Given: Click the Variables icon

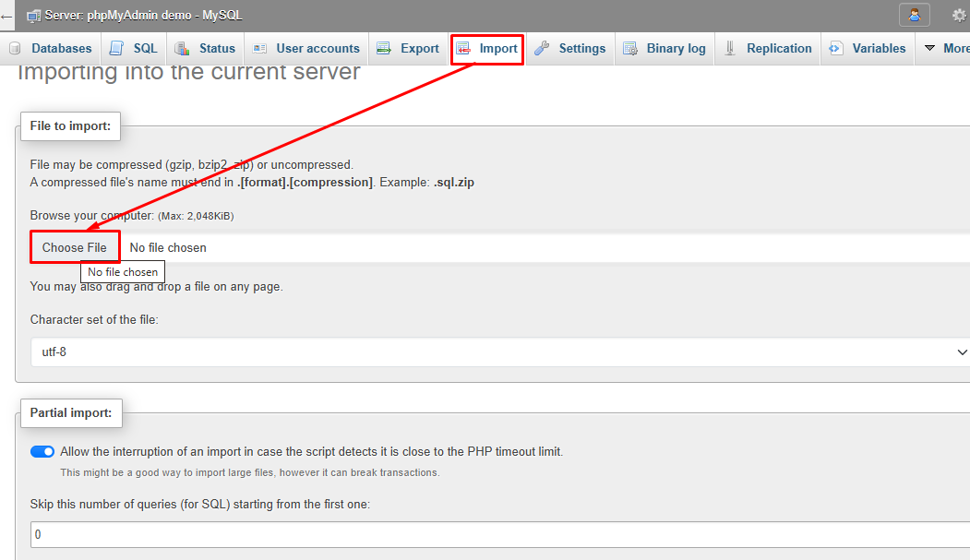Looking at the screenshot, I should pyautogui.click(x=836, y=48).
